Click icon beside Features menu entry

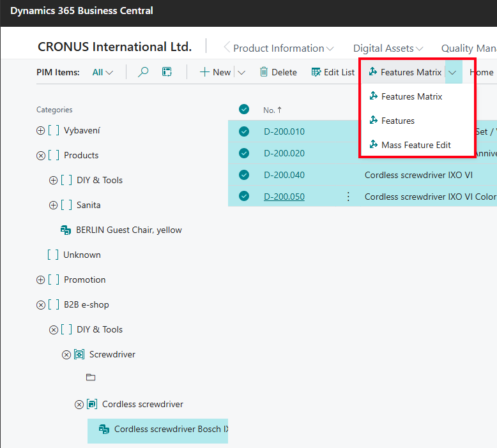tap(374, 120)
